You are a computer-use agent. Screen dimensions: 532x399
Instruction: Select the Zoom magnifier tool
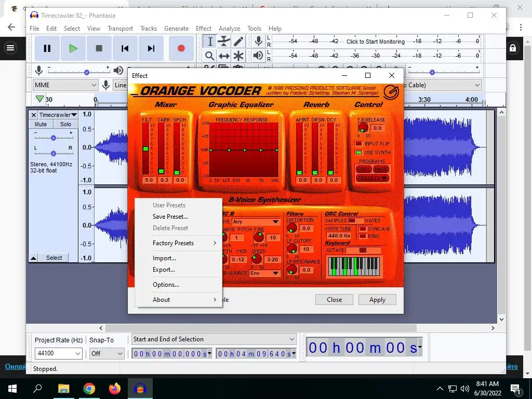(x=210, y=56)
